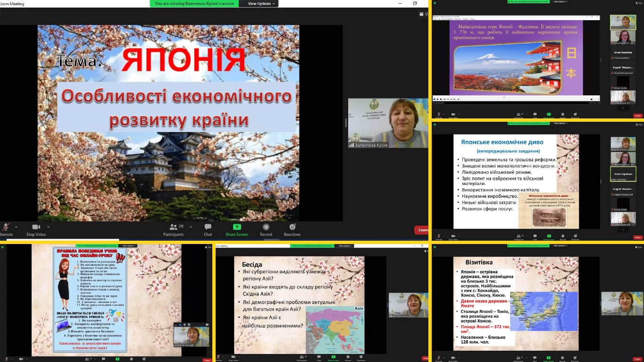The image size is (644, 362).
Task: Click the 'You are viewing Валентина Кузик's screen' banner, ЯПОНІЯ window
Action: (194, 3)
